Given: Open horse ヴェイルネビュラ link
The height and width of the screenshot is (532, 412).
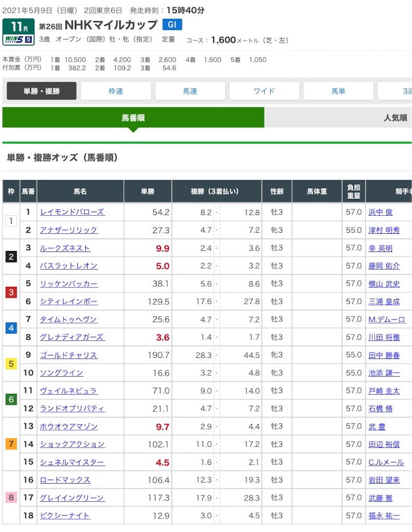Looking at the screenshot, I should point(69,391).
